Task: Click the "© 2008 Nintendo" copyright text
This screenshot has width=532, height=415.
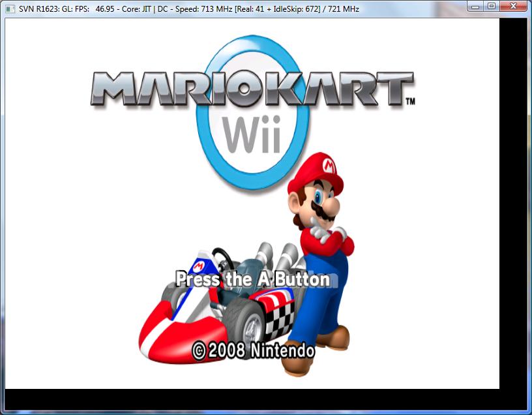Action: [x=253, y=350]
